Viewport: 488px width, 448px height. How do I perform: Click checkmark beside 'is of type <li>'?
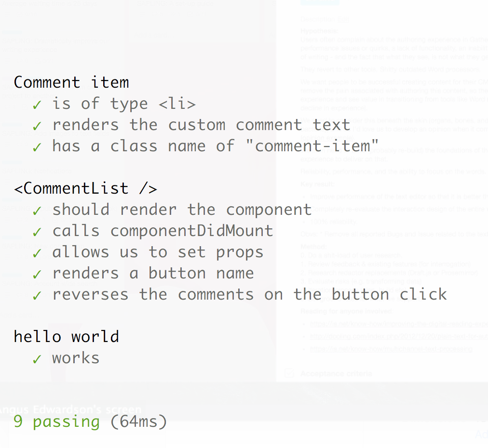(37, 105)
